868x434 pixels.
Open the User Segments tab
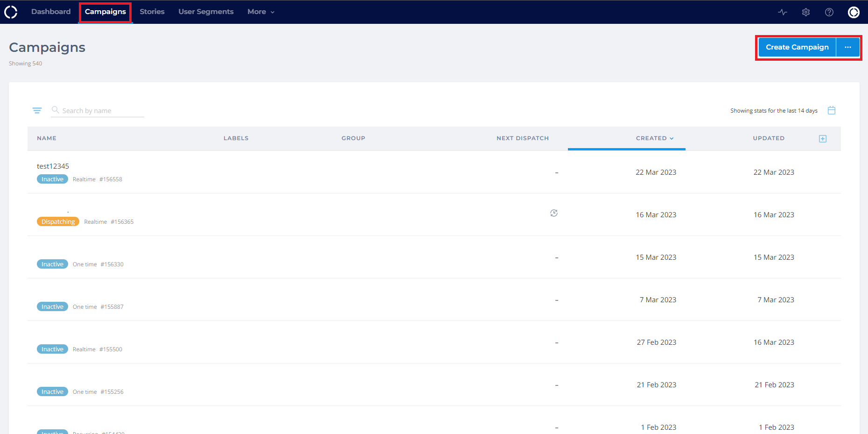[x=206, y=12]
